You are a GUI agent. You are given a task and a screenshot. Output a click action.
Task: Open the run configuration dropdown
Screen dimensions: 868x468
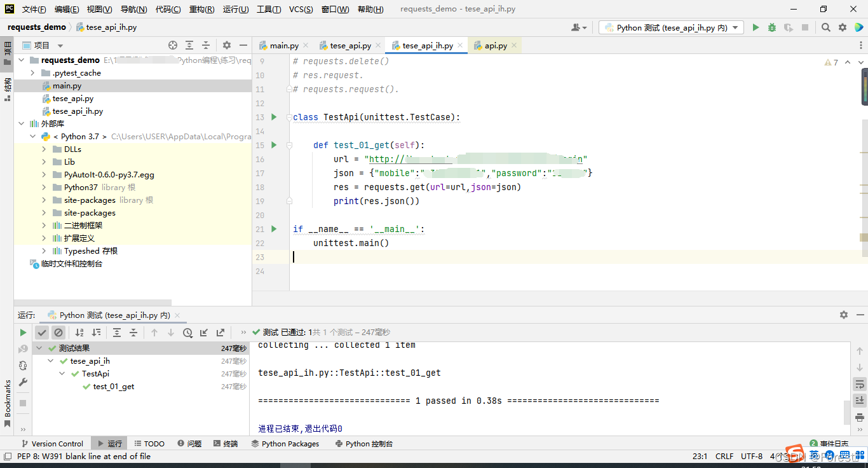coord(671,27)
